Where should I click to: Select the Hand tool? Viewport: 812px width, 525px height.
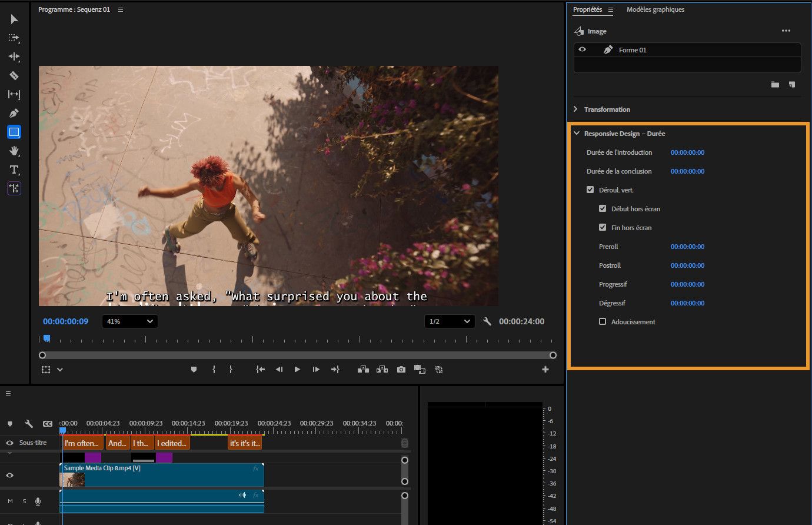coord(14,151)
